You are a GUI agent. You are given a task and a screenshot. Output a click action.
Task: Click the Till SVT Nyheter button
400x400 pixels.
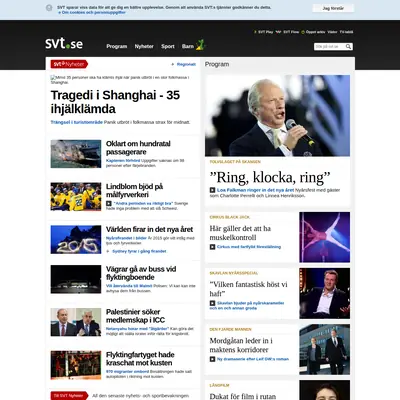click(69, 396)
